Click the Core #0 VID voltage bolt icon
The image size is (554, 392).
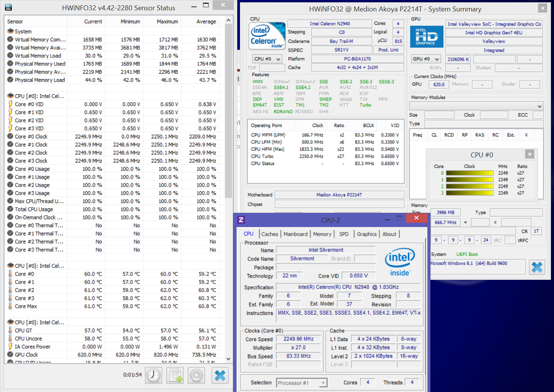click(10, 104)
